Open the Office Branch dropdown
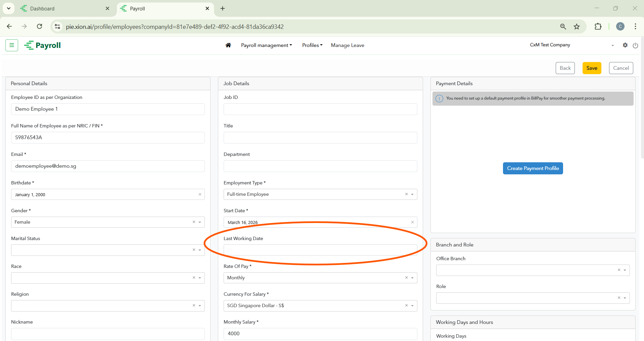 625,270
